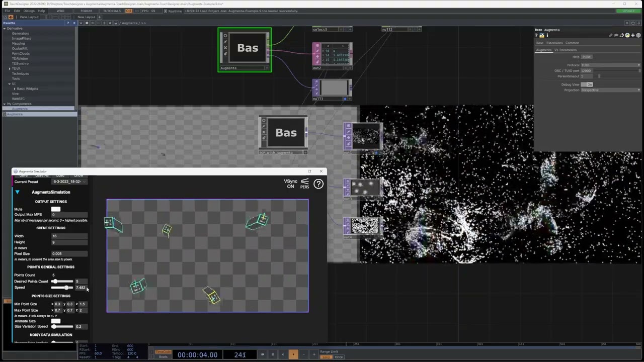Open Python help icon in parameters panel
The width and height of the screenshot is (644, 362).
coord(542,35)
